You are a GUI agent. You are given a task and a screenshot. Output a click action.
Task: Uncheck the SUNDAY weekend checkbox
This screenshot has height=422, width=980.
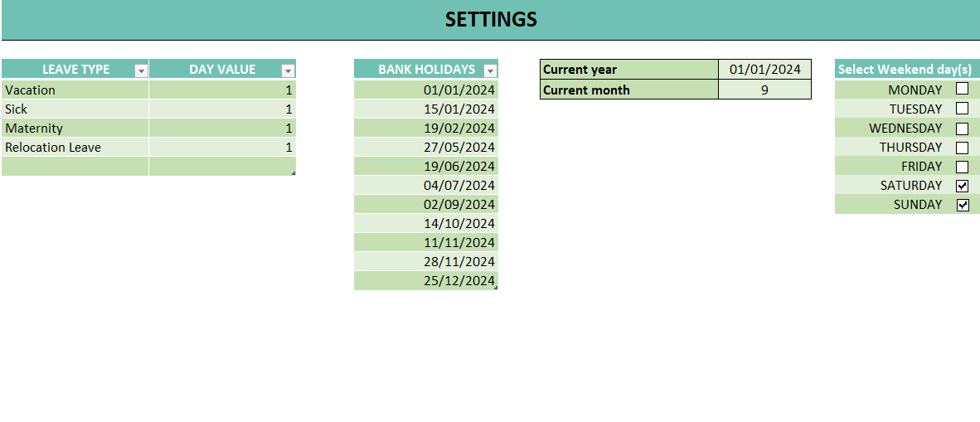click(963, 205)
